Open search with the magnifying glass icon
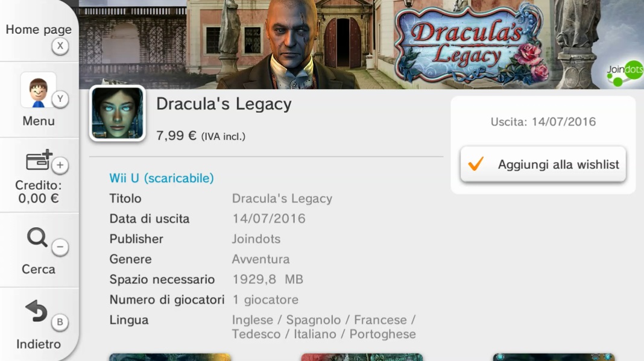The width and height of the screenshot is (644, 361). point(37,238)
